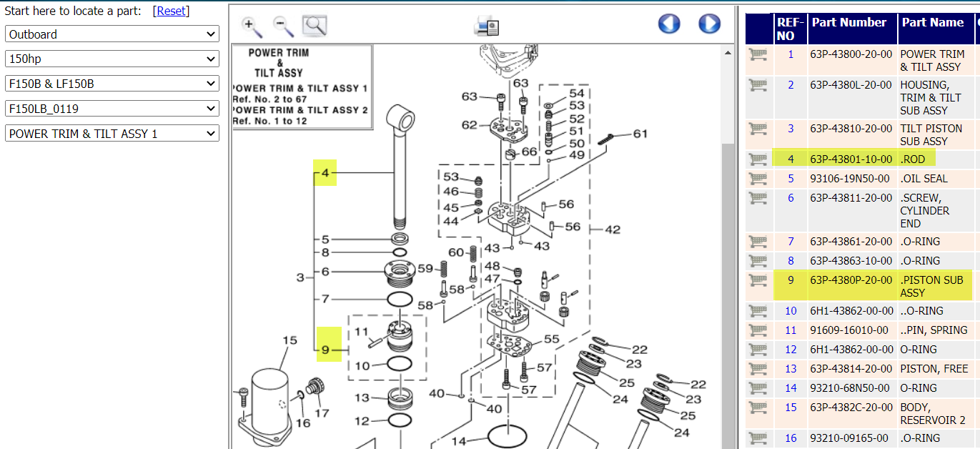The height and width of the screenshot is (449, 980).
Task: Click part number 63P-4382C-20-00
Action: tap(851, 408)
